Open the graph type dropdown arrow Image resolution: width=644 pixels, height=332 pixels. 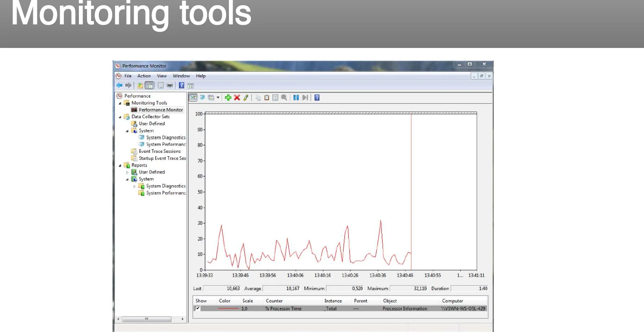click(218, 98)
